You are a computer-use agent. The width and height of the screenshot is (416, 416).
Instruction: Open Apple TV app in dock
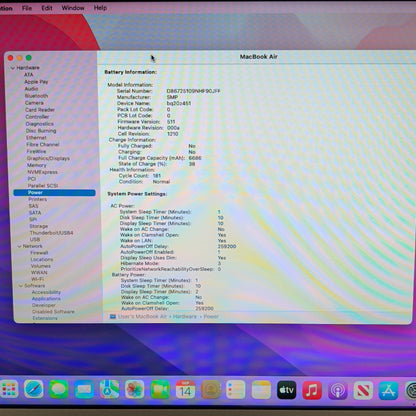point(287,390)
